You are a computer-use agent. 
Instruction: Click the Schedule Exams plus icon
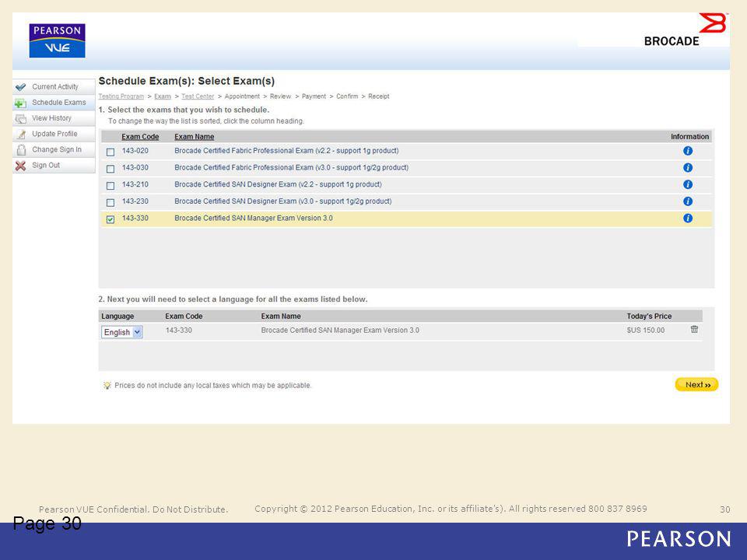(x=20, y=103)
